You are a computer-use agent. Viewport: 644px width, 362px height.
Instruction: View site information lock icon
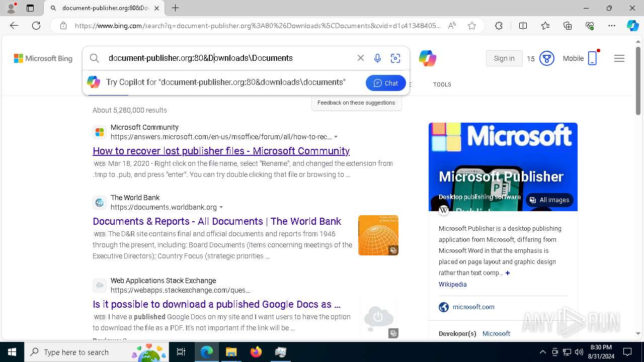[x=63, y=26]
